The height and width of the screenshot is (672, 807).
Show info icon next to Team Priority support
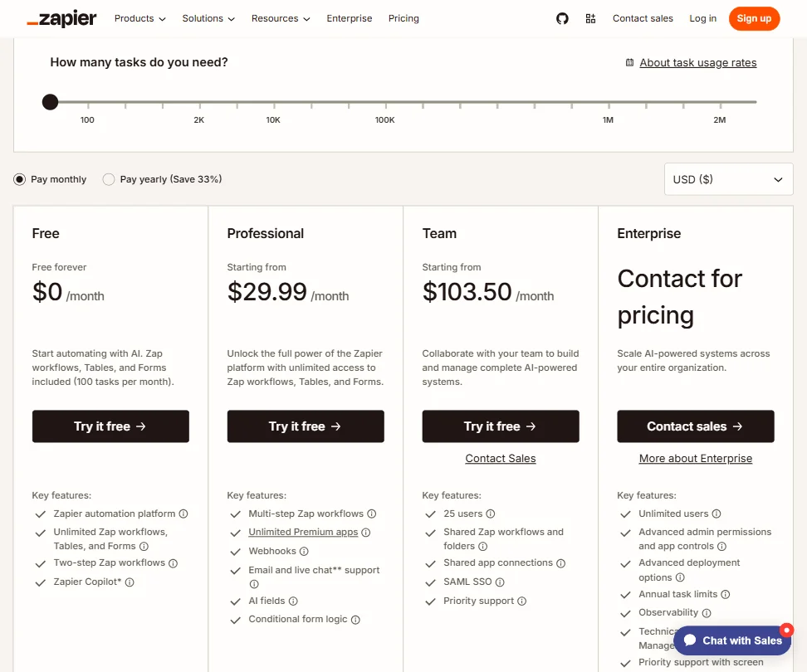[522, 601]
